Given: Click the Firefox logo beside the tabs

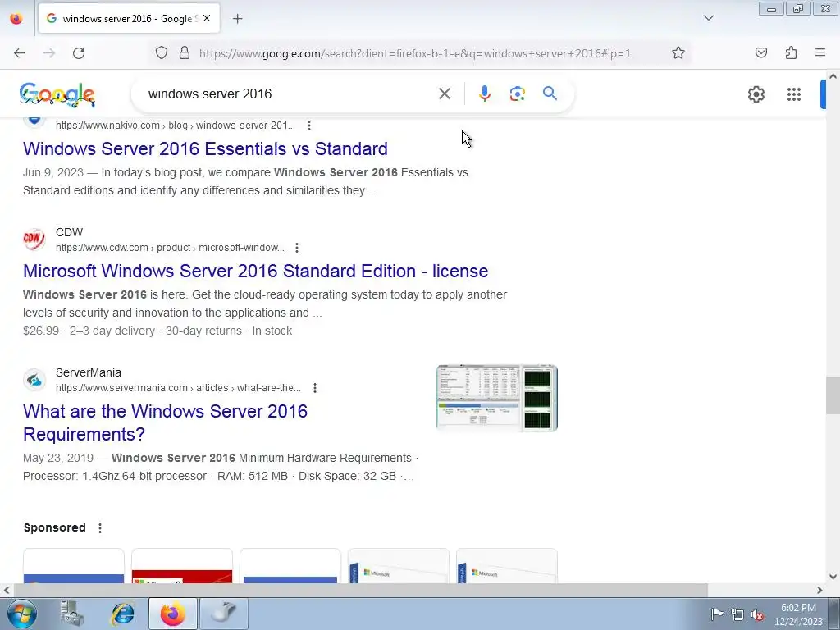Looking at the screenshot, I should pyautogui.click(x=16, y=19).
